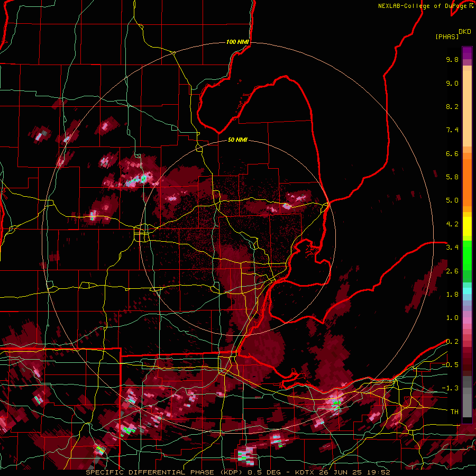476x476 pixels.
Task: Click the 8.2 scale label
Action: coord(452,106)
